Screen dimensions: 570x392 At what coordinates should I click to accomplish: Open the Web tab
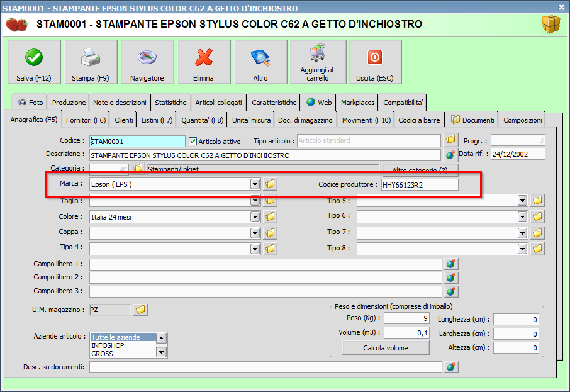pyautogui.click(x=319, y=103)
